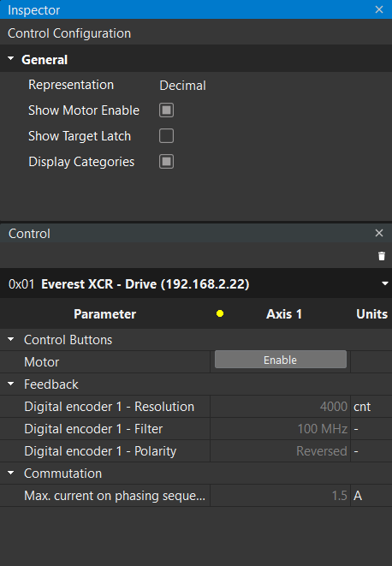The height and width of the screenshot is (566, 392).
Task: Click the Enable motor button
Action: coord(281,360)
